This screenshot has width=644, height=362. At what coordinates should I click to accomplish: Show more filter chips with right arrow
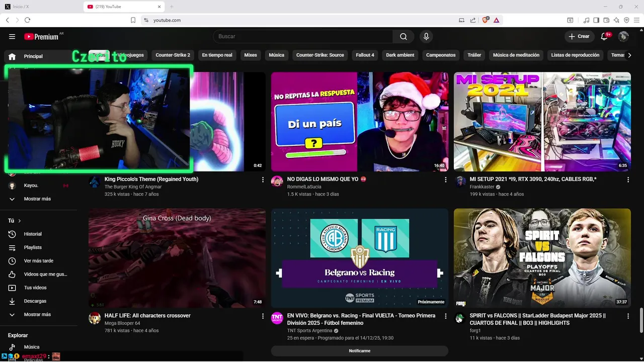629,55
